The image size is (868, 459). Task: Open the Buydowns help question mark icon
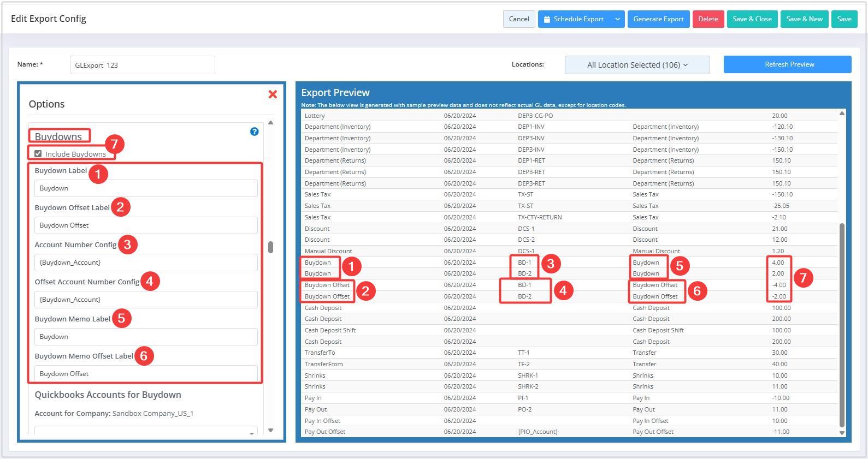click(x=254, y=132)
